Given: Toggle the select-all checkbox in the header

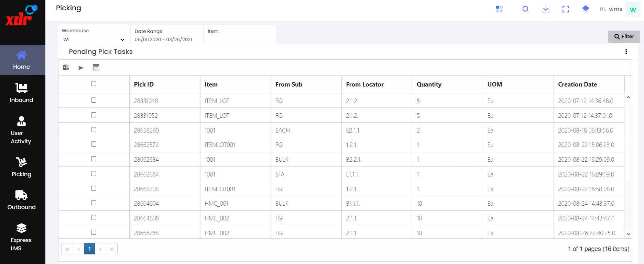Looking at the screenshot, I should coord(94,84).
